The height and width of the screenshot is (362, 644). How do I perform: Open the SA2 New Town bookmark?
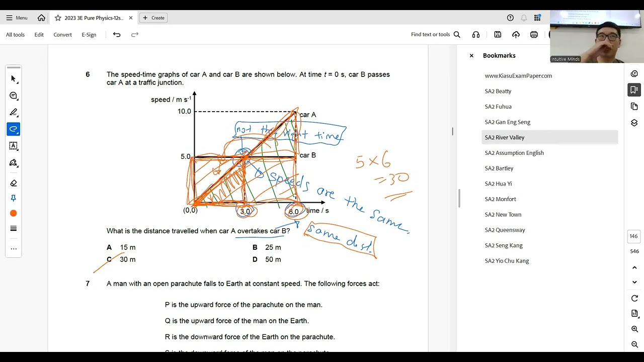[x=503, y=215]
